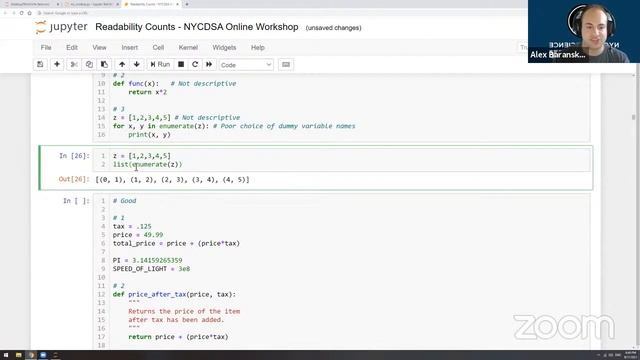The width and height of the screenshot is (640, 360).
Task: Click the line 'price = 49.99'
Action: [138, 235]
